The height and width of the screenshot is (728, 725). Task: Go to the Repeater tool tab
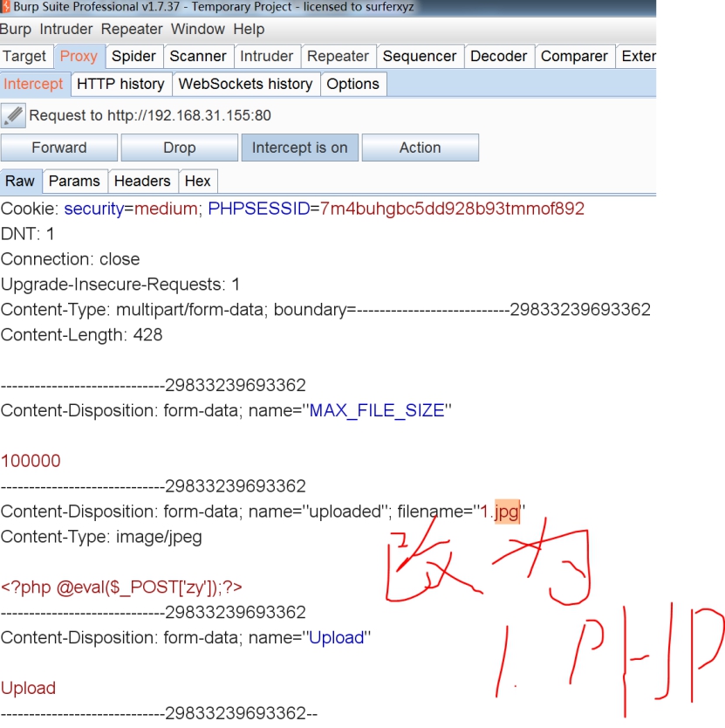pos(338,56)
